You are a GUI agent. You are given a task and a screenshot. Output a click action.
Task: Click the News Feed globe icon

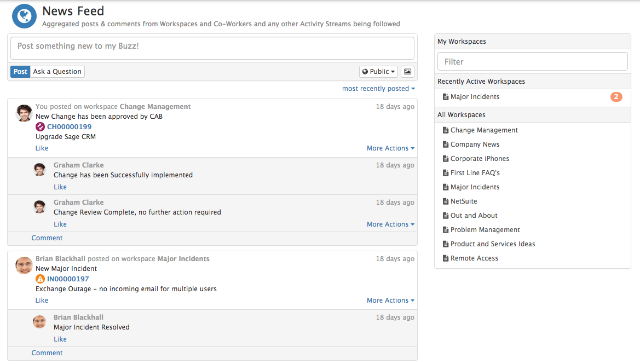24,16
